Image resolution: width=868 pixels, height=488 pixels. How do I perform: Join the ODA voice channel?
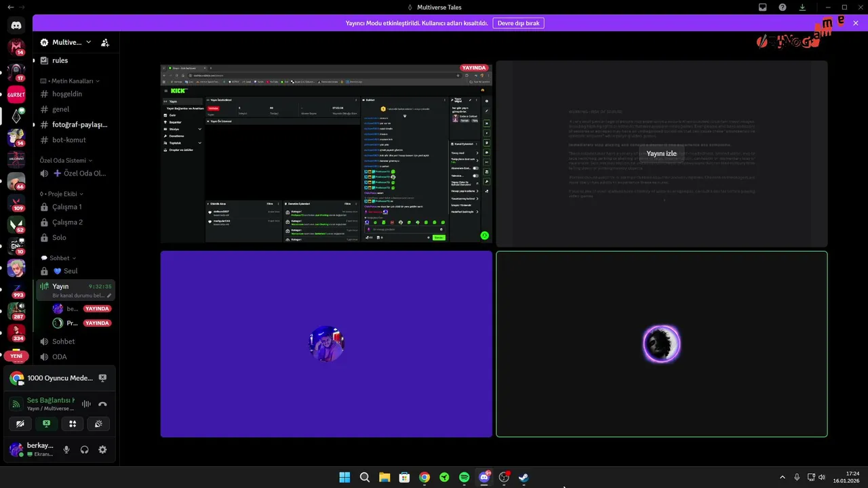click(76, 357)
